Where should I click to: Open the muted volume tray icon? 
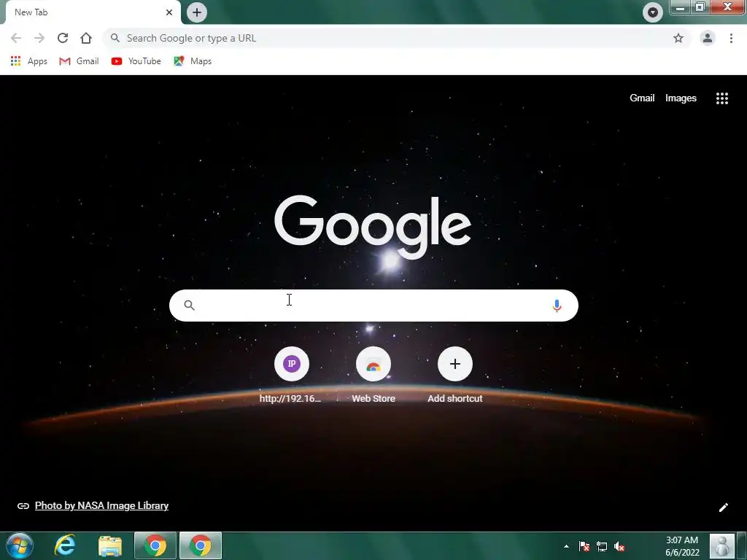[619, 546]
